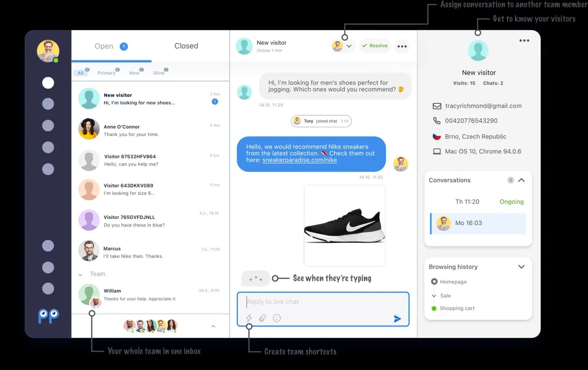Click the phone number 00420776543290
Viewport: 588px width, 370px height.
471,121
